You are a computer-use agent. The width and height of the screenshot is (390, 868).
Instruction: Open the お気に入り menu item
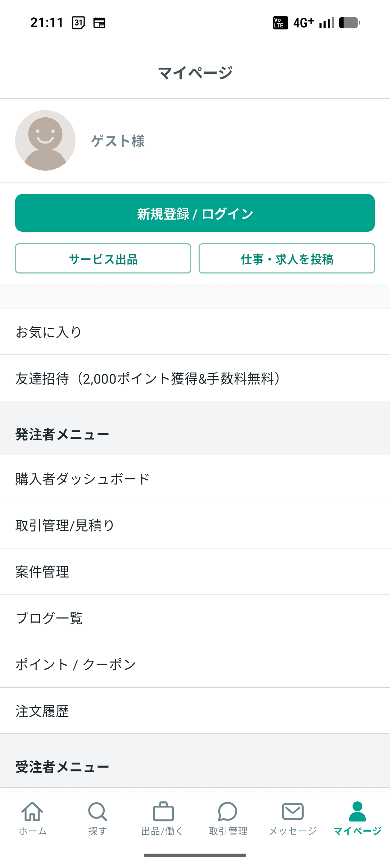pyautogui.click(x=48, y=332)
